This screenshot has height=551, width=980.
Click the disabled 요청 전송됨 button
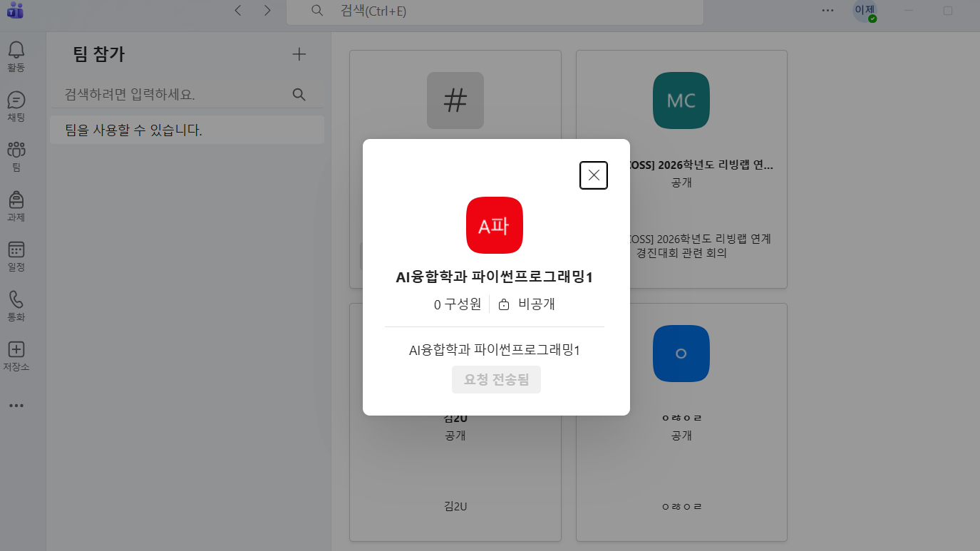tap(496, 380)
